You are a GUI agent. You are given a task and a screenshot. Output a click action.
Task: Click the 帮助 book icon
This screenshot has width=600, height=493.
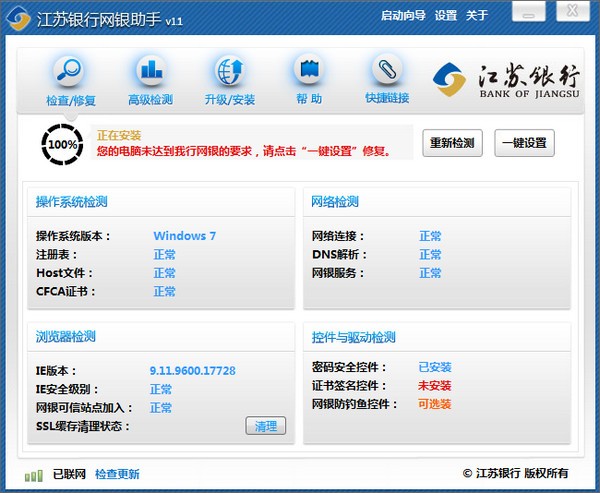(309, 69)
